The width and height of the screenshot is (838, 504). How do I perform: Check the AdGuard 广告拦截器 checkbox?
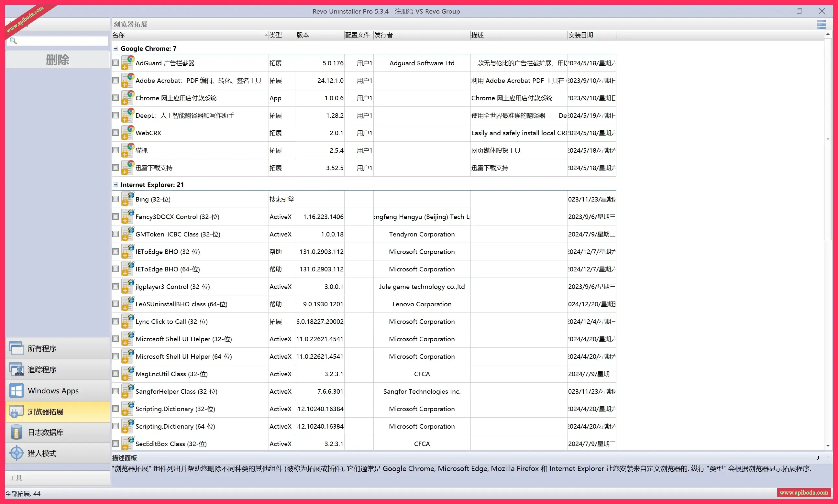116,63
